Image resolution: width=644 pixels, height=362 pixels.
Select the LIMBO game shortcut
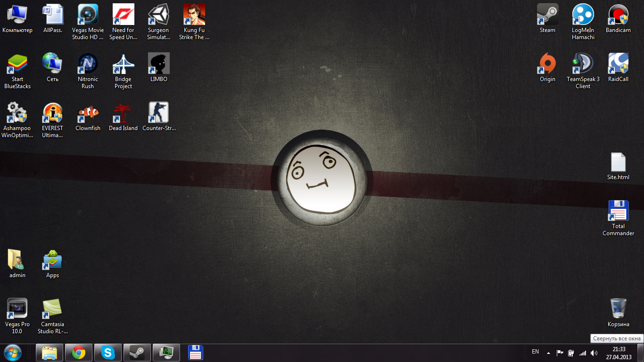click(x=158, y=67)
